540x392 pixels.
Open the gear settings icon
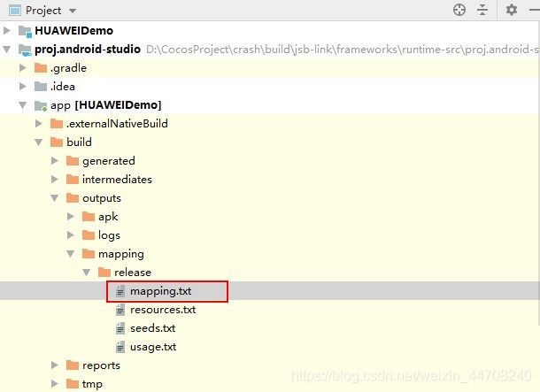pyautogui.click(x=512, y=10)
